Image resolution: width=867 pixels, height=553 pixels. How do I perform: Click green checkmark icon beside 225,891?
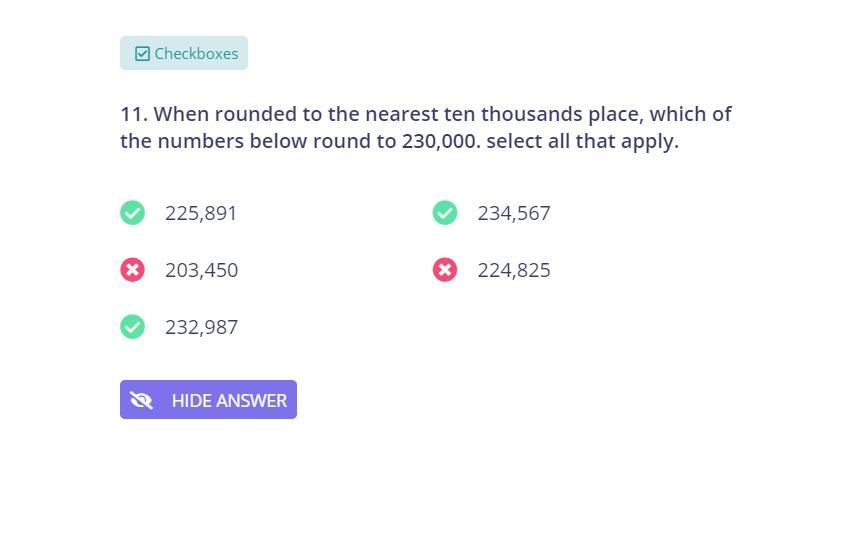(133, 213)
